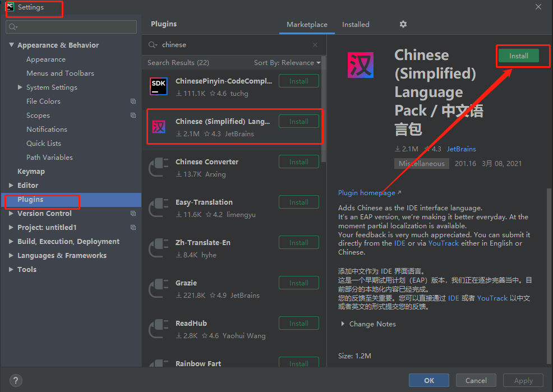The width and height of the screenshot is (553, 392).
Task: Install Chinese Language Pack from list
Action: [x=299, y=121]
